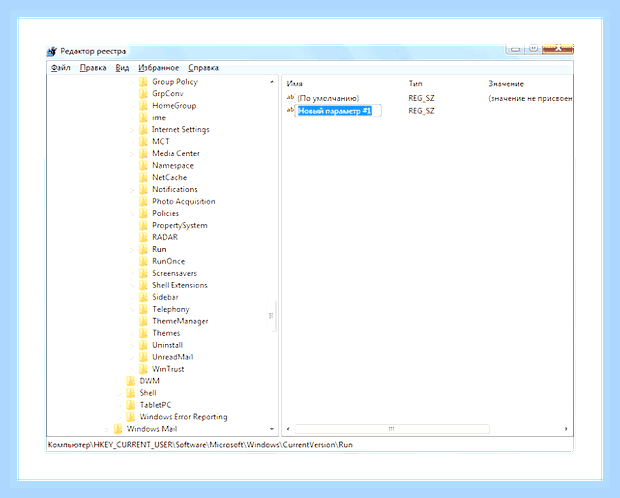Click the Notifications folder icon

(143, 189)
